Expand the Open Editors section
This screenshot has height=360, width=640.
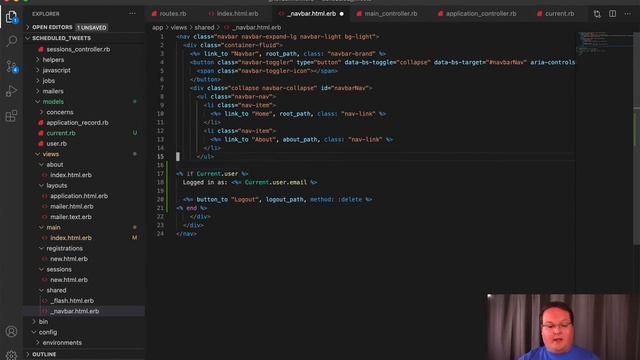pos(52,27)
